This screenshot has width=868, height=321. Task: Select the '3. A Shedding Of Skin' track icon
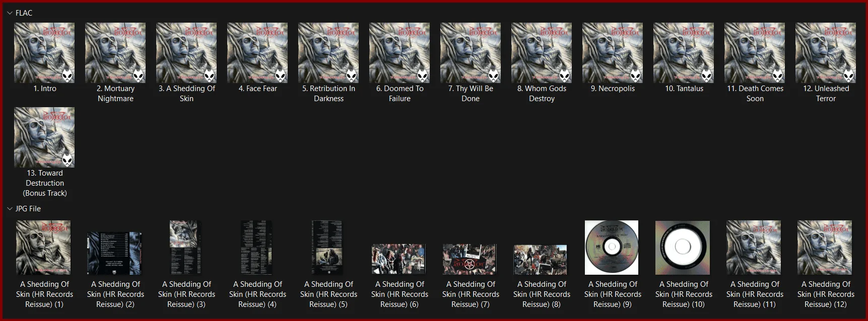pos(186,53)
